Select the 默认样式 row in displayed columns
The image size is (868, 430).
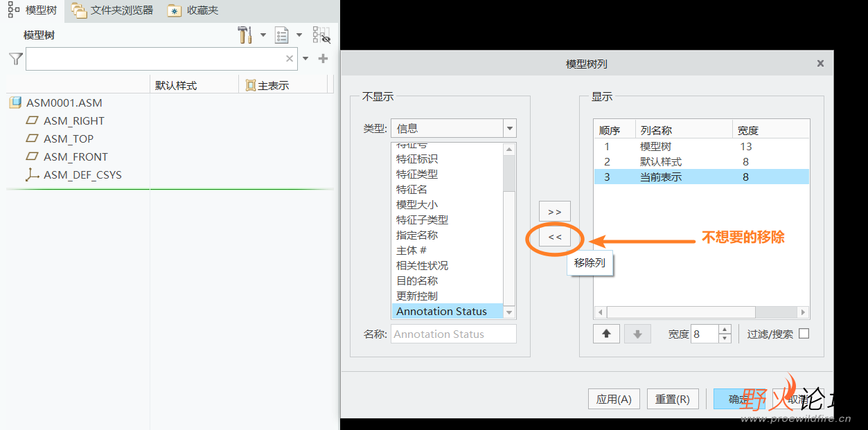701,161
